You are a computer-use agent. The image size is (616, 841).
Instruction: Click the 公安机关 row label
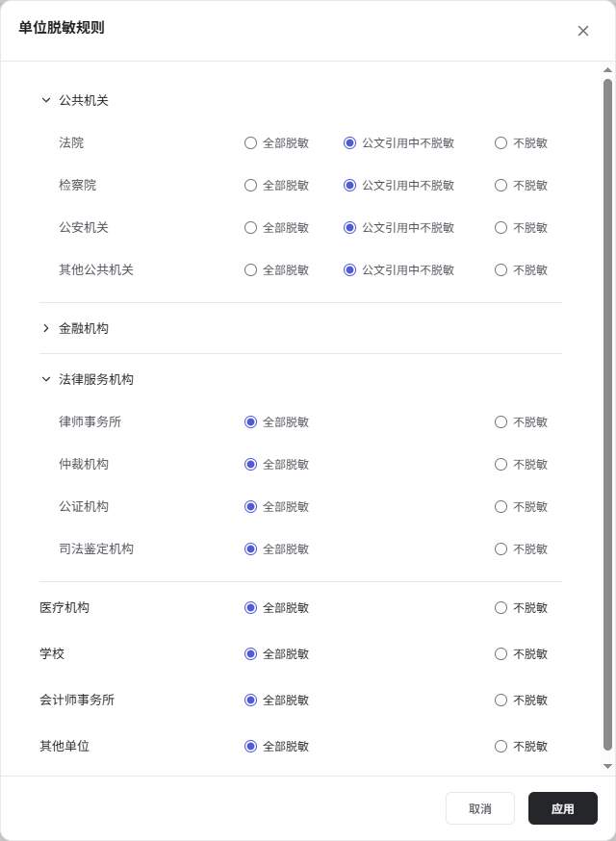coord(84,228)
